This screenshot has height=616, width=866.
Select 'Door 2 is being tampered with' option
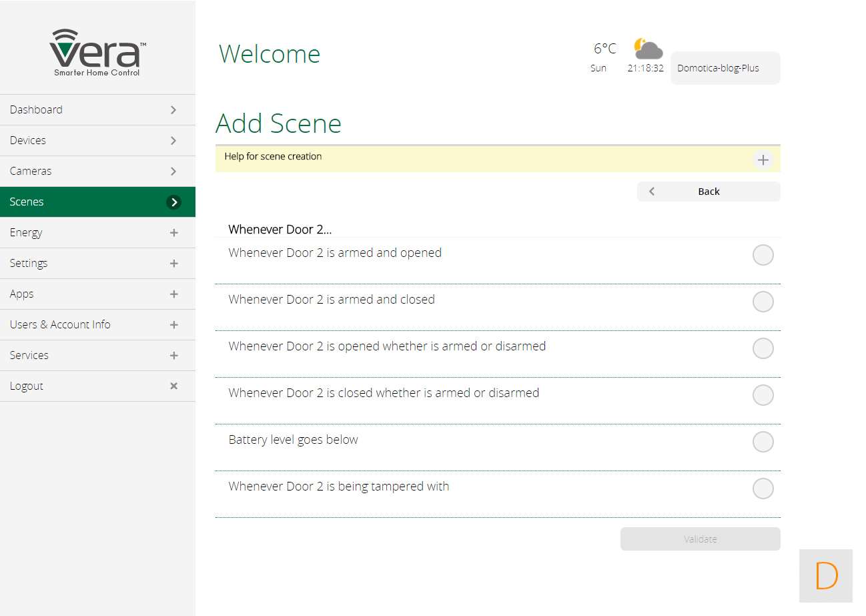coord(763,489)
